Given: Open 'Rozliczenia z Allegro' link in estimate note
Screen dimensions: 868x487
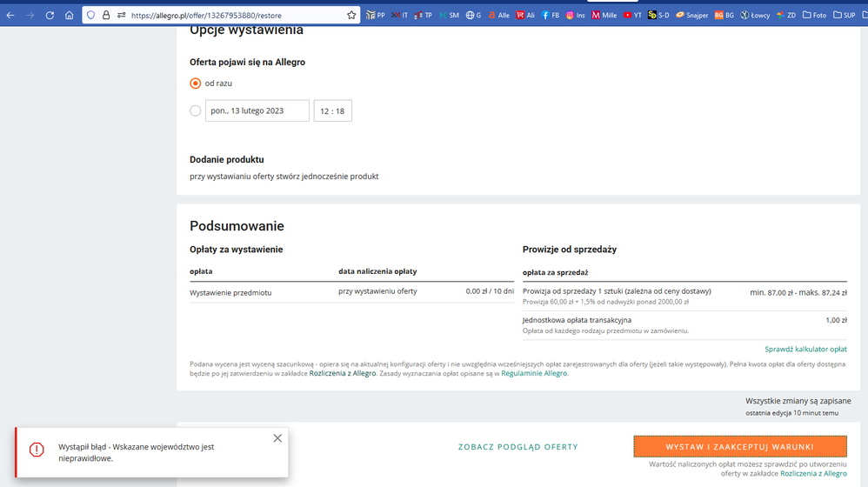Looking at the screenshot, I should pos(343,374).
